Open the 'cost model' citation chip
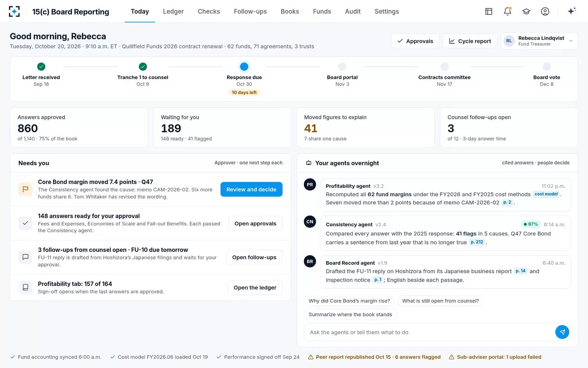Image resolution: width=588 pixels, height=368 pixels. (546, 194)
